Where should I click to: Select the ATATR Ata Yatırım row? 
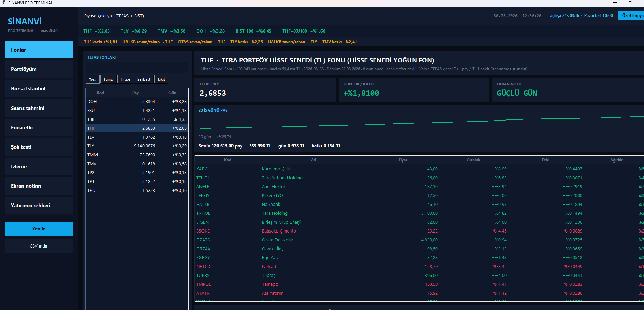[420, 293]
